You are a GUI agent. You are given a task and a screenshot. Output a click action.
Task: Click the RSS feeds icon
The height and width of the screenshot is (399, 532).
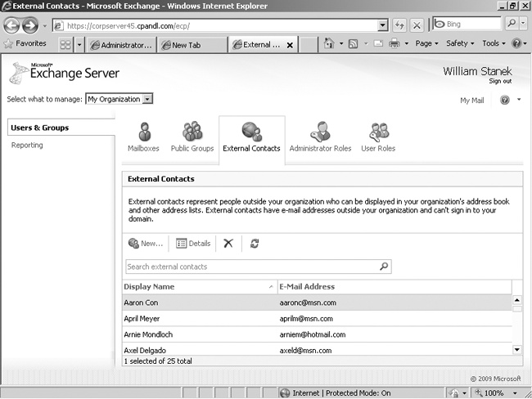click(x=354, y=43)
